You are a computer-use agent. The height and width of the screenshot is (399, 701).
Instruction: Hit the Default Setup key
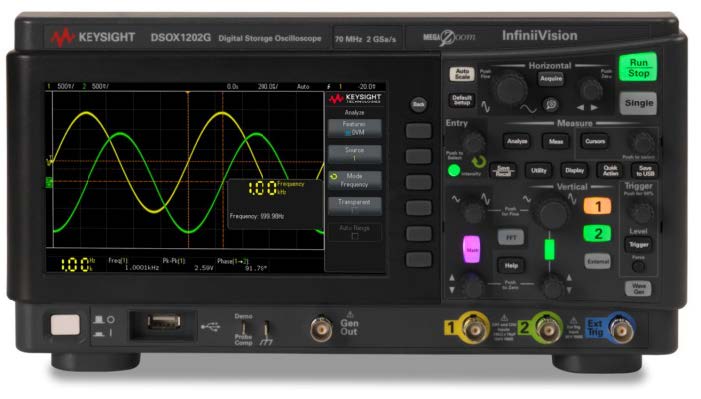(462, 100)
